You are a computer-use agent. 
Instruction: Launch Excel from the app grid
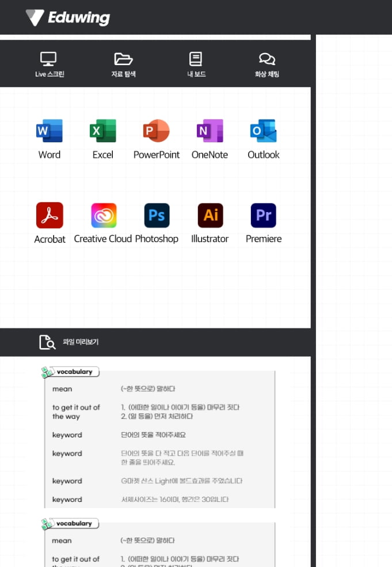tap(103, 131)
